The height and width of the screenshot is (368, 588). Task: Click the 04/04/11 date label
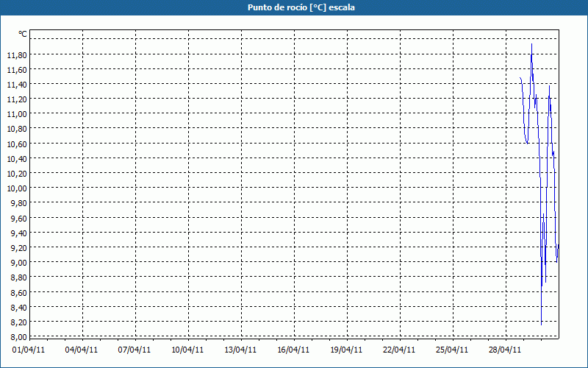(x=82, y=350)
